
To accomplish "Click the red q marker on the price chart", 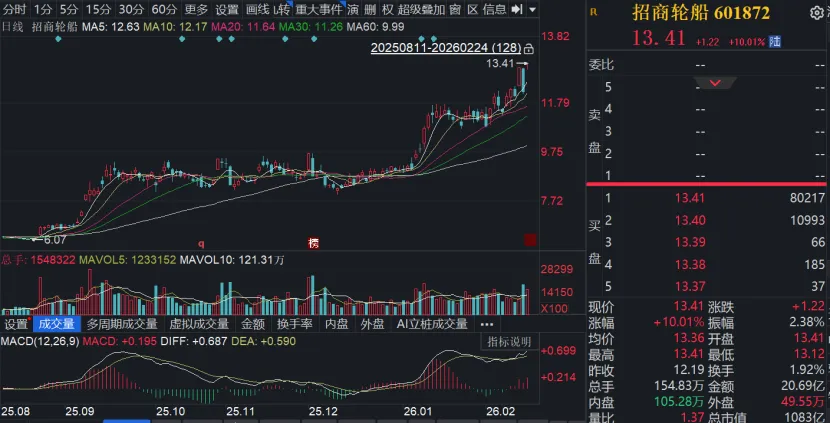I will (x=201, y=244).
